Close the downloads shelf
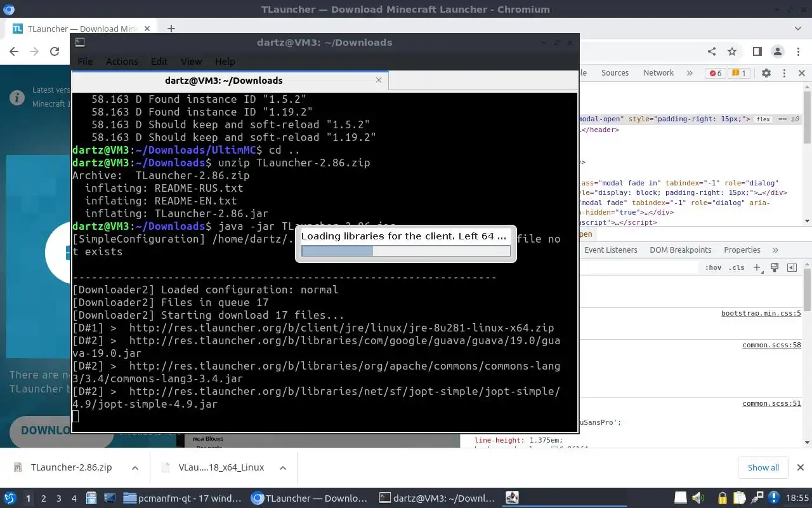This screenshot has height=508, width=812. tap(801, 467)
